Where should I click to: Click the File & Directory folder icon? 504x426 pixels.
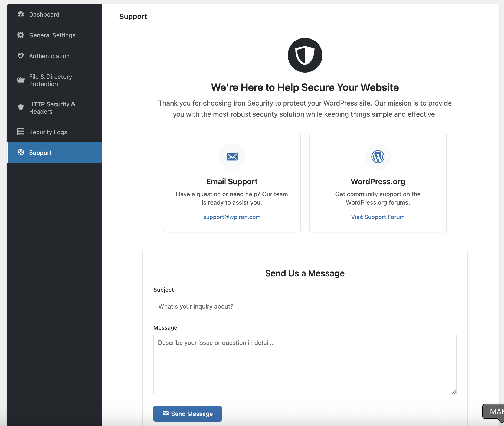pyautogui.click(x=21, y=80)
